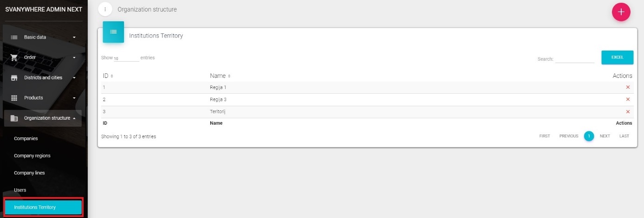The height and width of the screenshot is (218, 644).
Task: Click the teal list icon on Institutions Territory card
Action: point(113,32)
